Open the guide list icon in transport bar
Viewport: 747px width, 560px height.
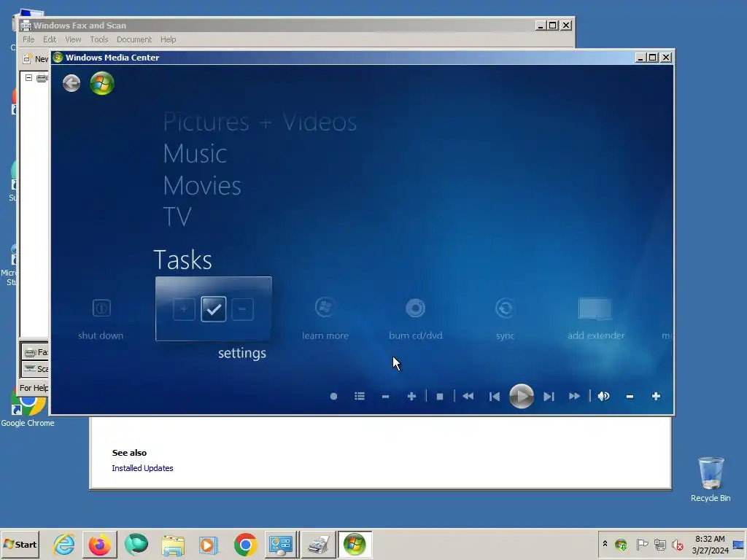(x=360, y=396)
